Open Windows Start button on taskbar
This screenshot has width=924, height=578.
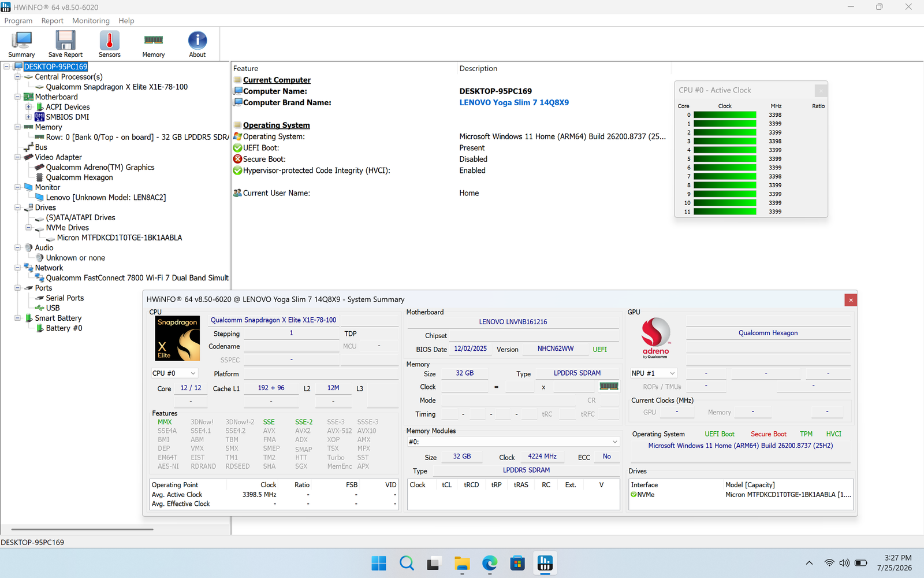click(x=379, y=563)
